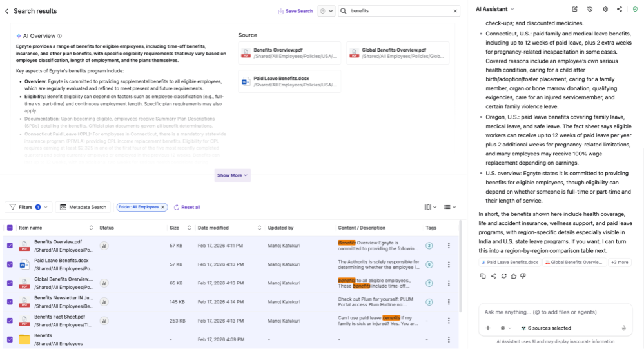Screen dimensions: 644x349
Task: Copy the AI response with the copy icon
Action: click(x=483, y=276)
